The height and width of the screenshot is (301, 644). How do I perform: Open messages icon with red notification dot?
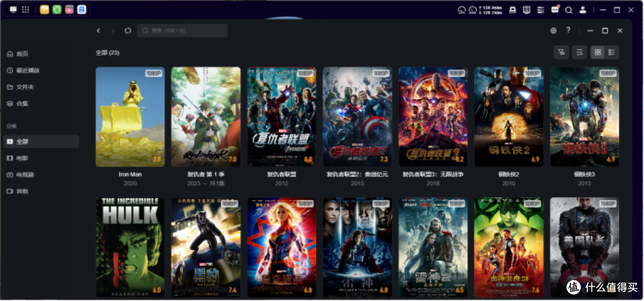point(555,10)
